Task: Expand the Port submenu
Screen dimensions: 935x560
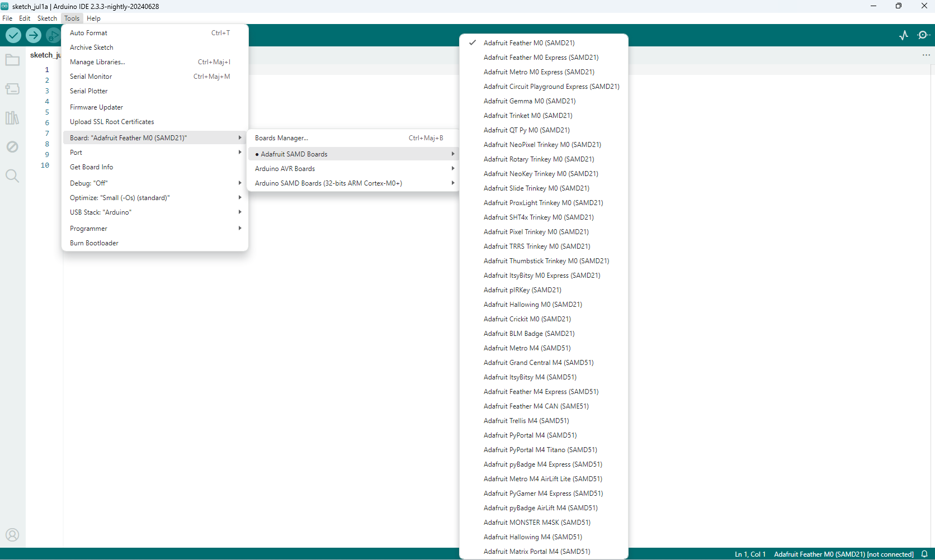Action: coord(155,153)
